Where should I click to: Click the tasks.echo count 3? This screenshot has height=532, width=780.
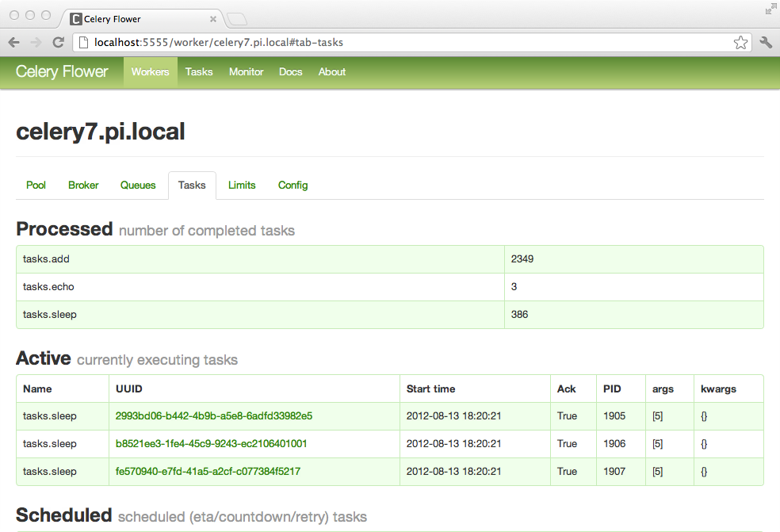[x=514, y=287]
